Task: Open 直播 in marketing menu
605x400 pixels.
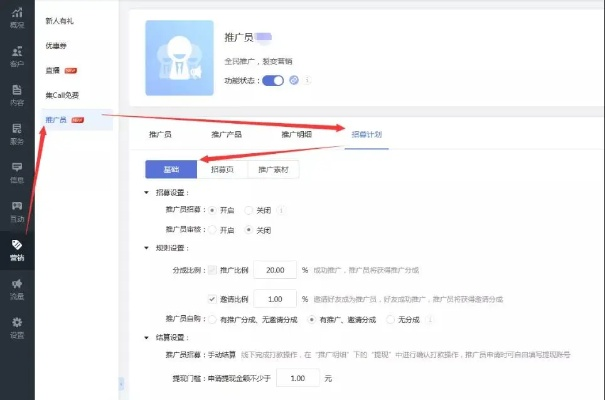Action: point(52,70)
